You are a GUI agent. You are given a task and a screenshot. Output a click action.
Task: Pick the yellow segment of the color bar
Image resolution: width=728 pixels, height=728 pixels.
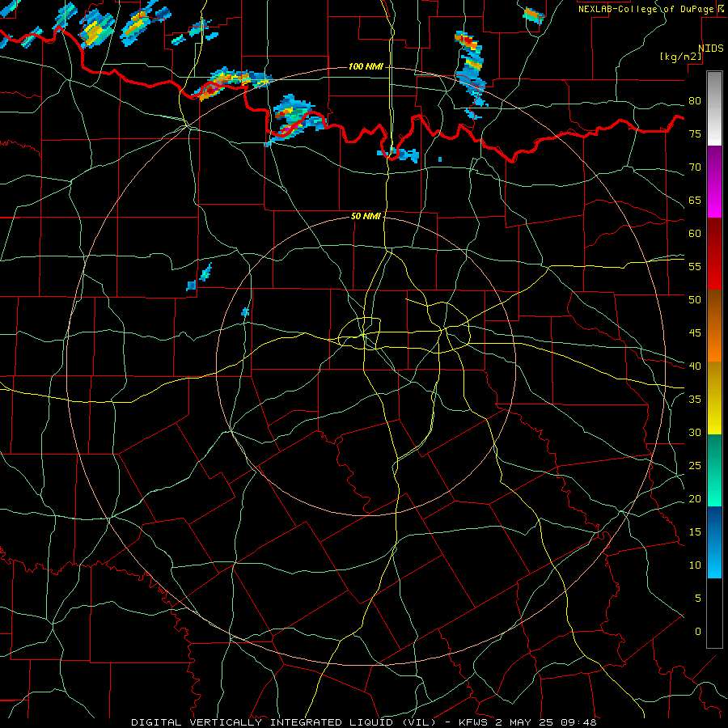714,398
